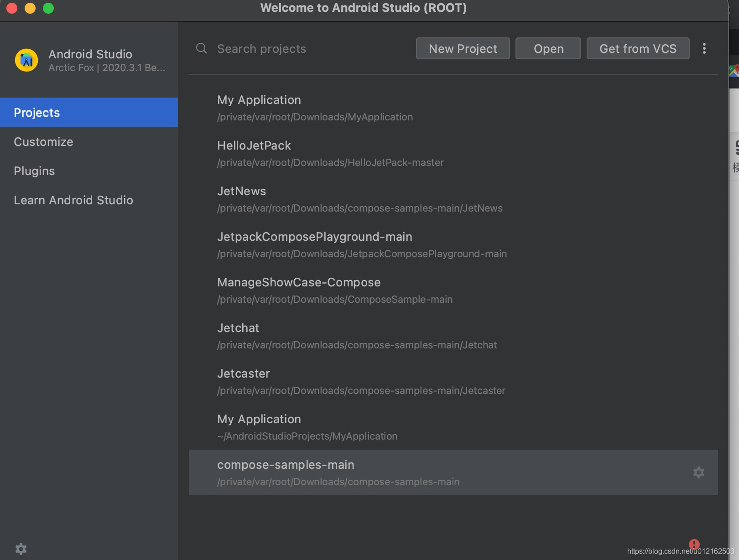The width and height of the screenshot is (739, 560).
Task: Open the vertical three-dot options menu
Action: (x=704, y=48)
